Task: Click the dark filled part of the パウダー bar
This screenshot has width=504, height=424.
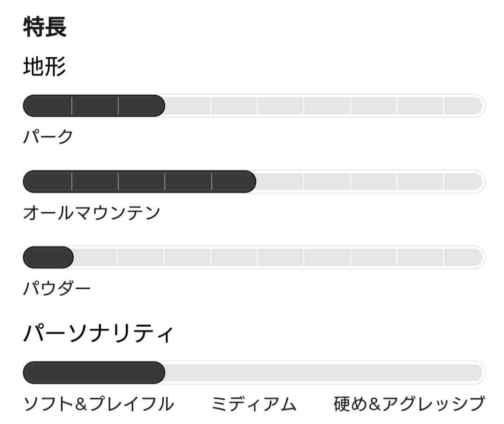Action: click(48, 257)
